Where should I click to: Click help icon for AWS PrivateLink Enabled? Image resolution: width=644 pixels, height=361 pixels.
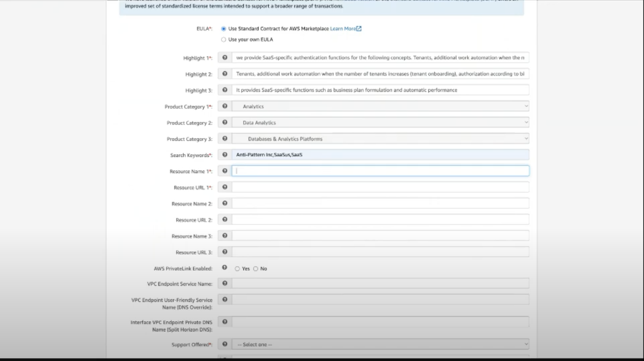(x=224, y=267)
